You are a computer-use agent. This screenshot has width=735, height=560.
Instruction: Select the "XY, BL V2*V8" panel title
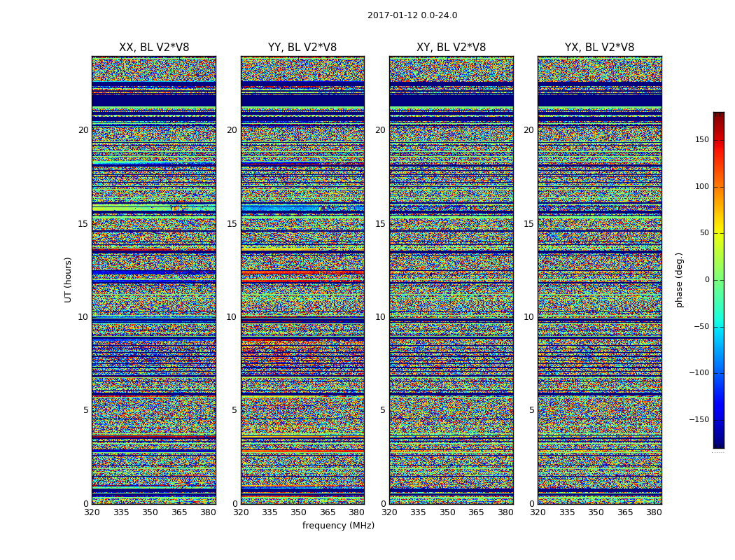tap(451, 48)
